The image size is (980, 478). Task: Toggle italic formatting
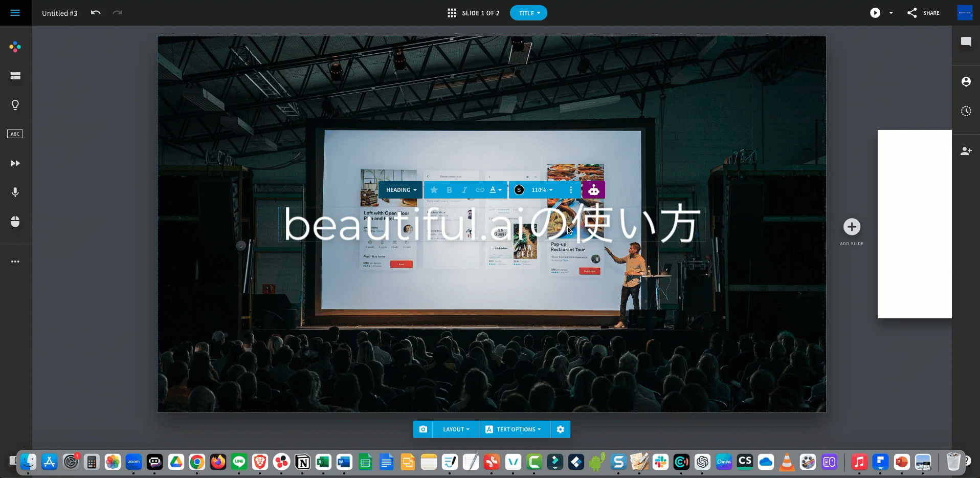(x=464, y=190)
